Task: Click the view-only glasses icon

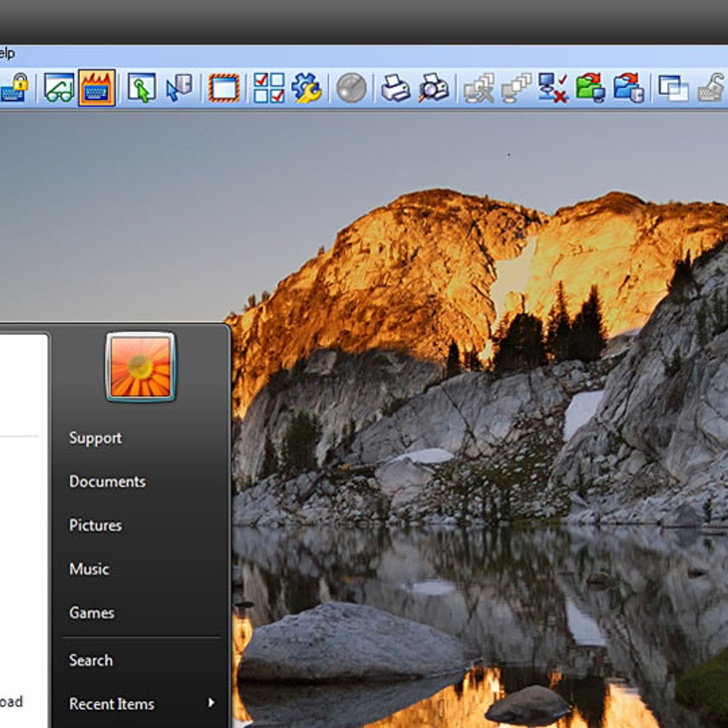Action: coord(59,89)
